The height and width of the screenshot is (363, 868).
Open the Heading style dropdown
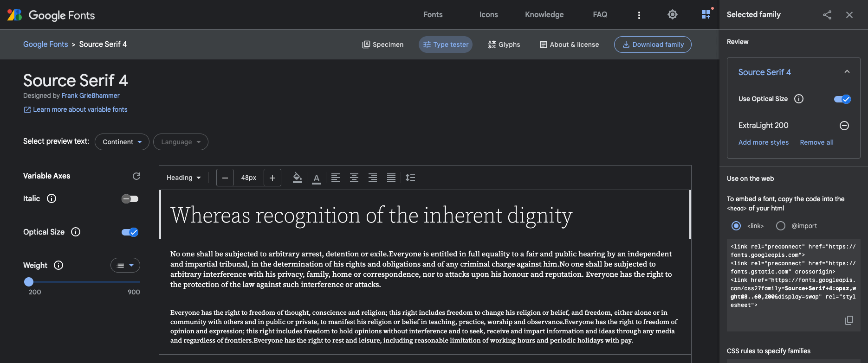pyautogui.click(x=184, y=178)
